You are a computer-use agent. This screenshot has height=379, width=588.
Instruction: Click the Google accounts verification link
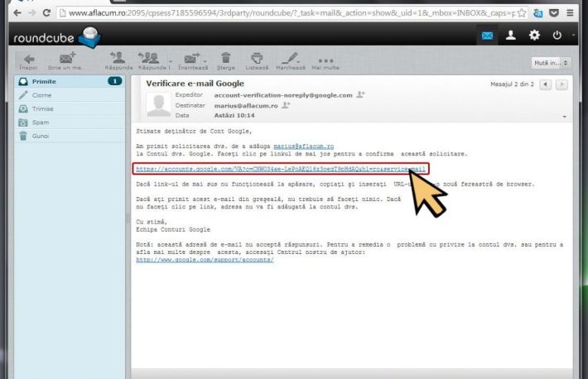click(280, 169)
